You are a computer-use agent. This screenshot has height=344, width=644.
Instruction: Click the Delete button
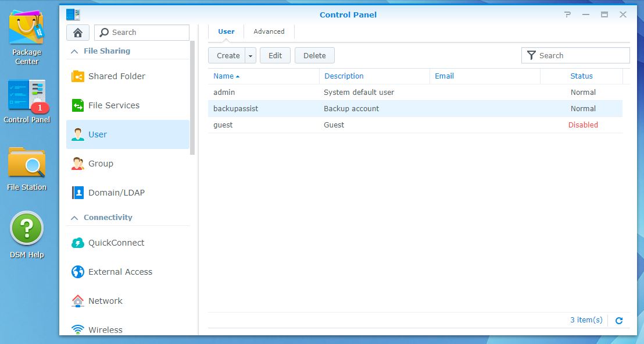(314, 55)
